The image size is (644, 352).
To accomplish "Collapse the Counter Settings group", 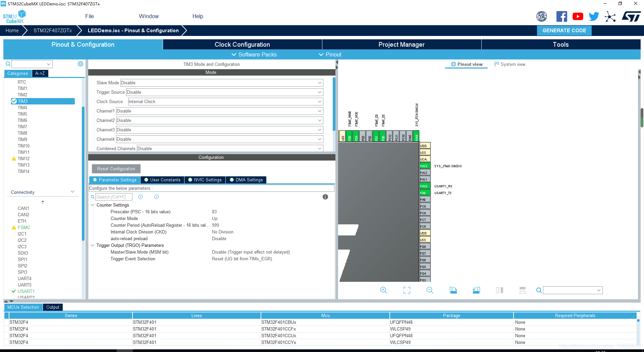I will coord(93,205).
